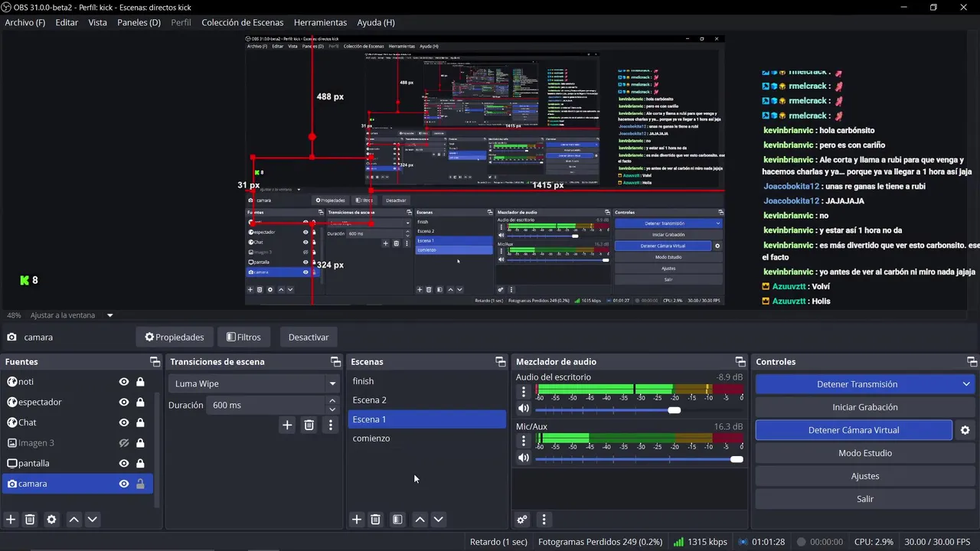Screen dimensions: 980x551
Task: Add a new scene transition
Action: click(287, 425)
